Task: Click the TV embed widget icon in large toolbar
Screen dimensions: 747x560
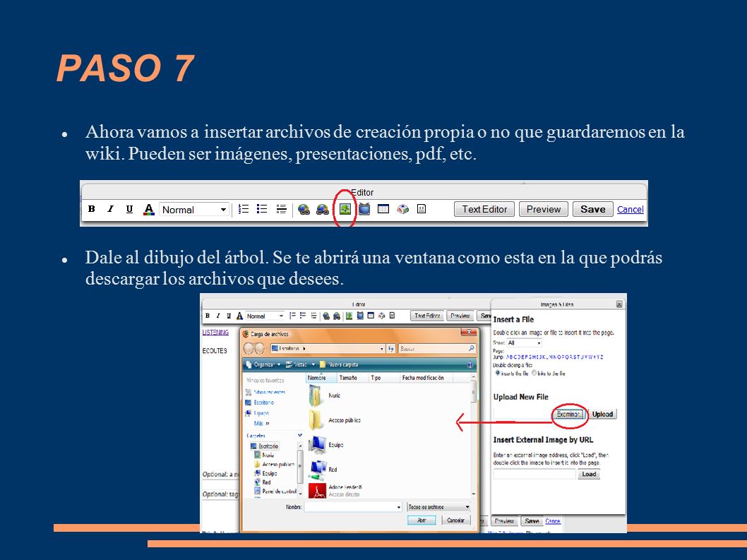Action: (364, 209)
